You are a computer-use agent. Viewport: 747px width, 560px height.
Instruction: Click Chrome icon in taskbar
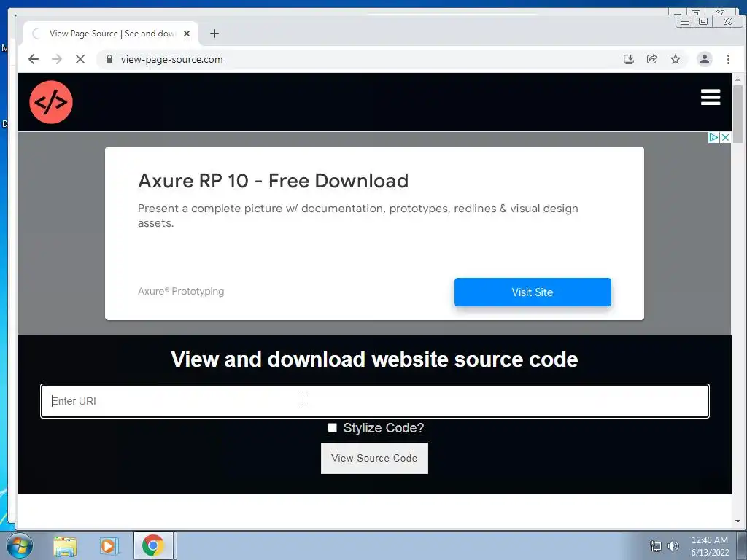153,545
